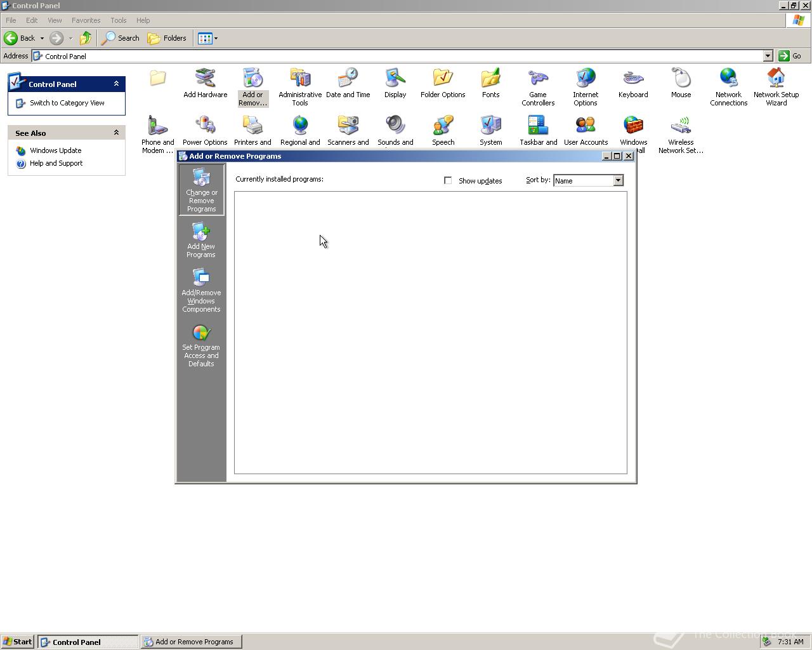Open the Tools menu
812x650 pixels.
(118, 20)
